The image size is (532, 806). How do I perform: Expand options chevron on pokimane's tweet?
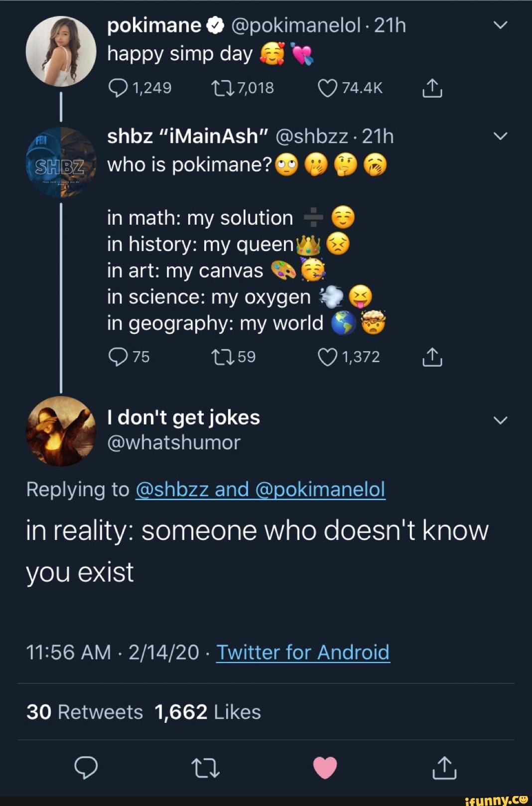500,25
